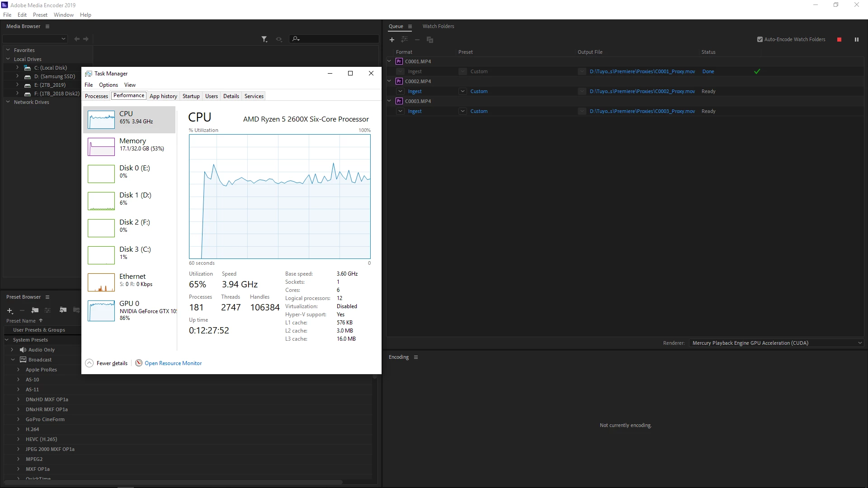Viewport: 868px width, 488px height.
Task: Click the Import Presets icon
Action: tap(63, 310)
